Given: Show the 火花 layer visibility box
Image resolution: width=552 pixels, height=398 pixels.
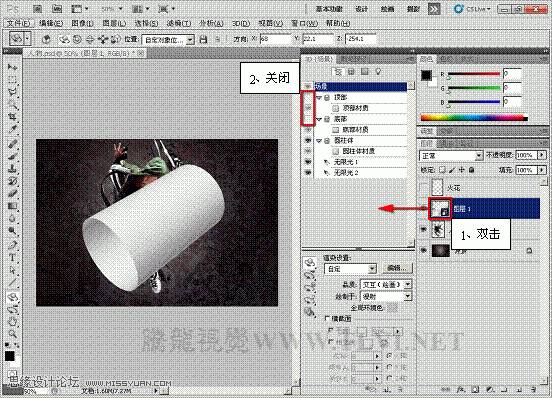Looking at the screenshot, I should [x=424, y=188].
